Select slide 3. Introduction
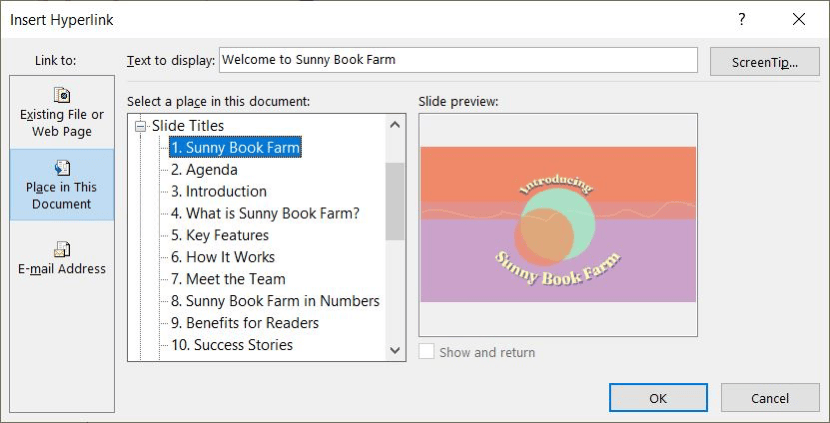830x423 pixels. click(219, 191)
